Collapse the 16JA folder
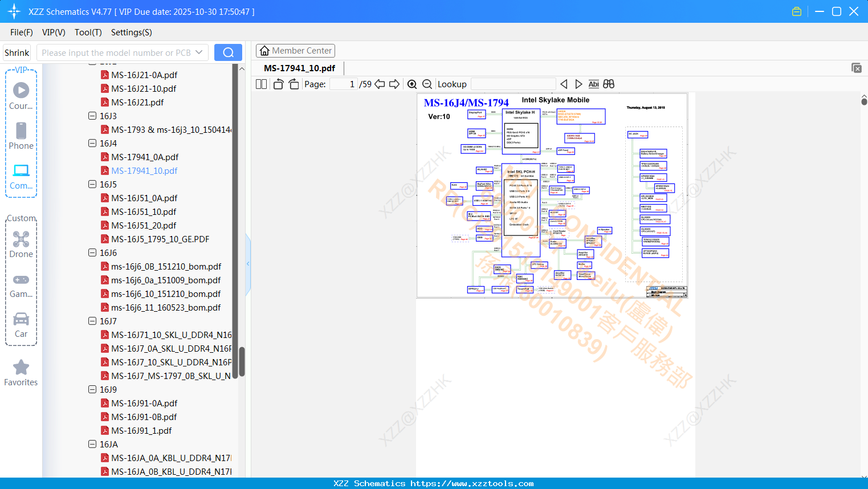This screenshot has width=868, height=489. [92, 444]
